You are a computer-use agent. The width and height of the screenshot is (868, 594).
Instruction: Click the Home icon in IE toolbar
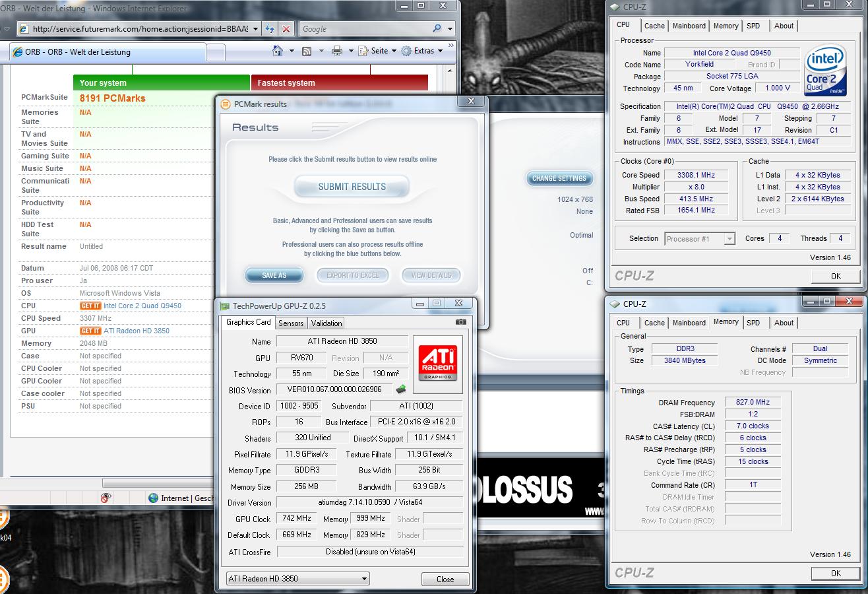(x=279, y=51)
